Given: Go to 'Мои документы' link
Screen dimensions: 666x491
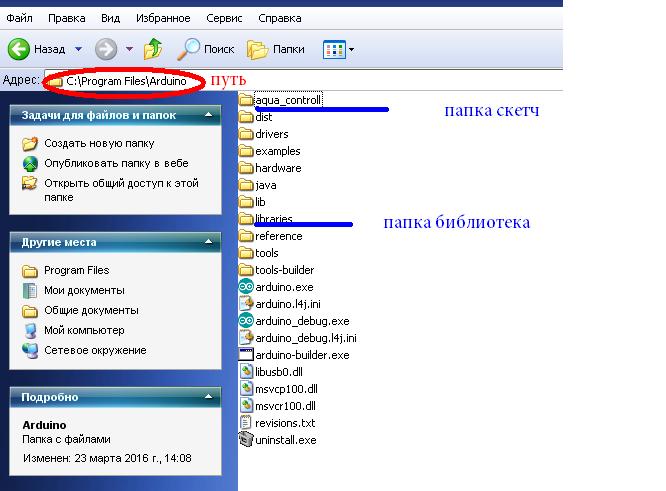Looking at the screenshot, I should [x=84, y=290].
